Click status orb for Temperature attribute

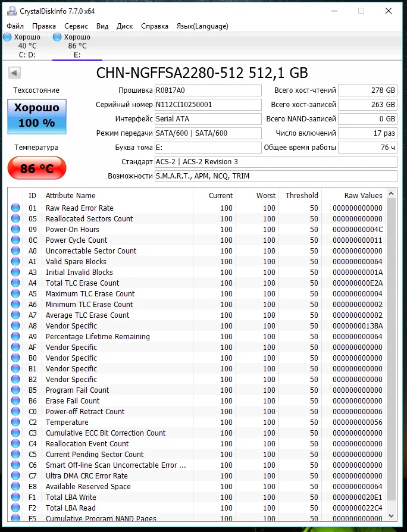(15, 422)
